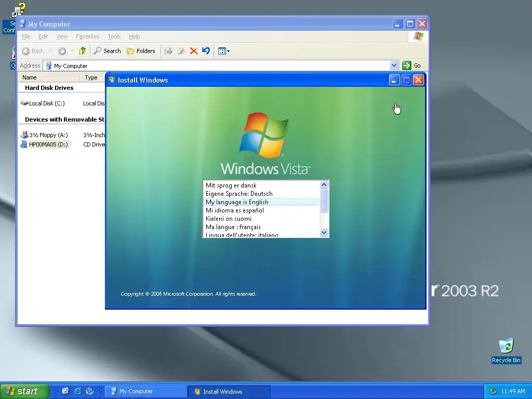
Task: Open the File menu
Action: point(26,36)
